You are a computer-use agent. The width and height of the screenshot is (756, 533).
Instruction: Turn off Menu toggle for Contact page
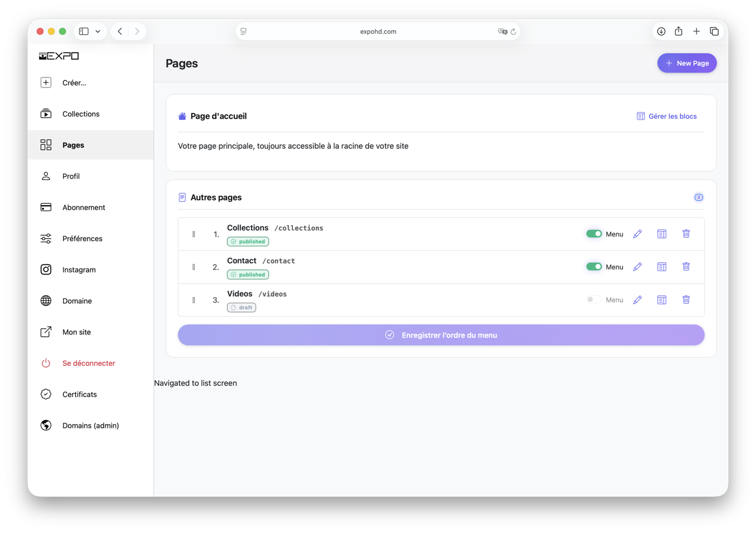point(594,267)
